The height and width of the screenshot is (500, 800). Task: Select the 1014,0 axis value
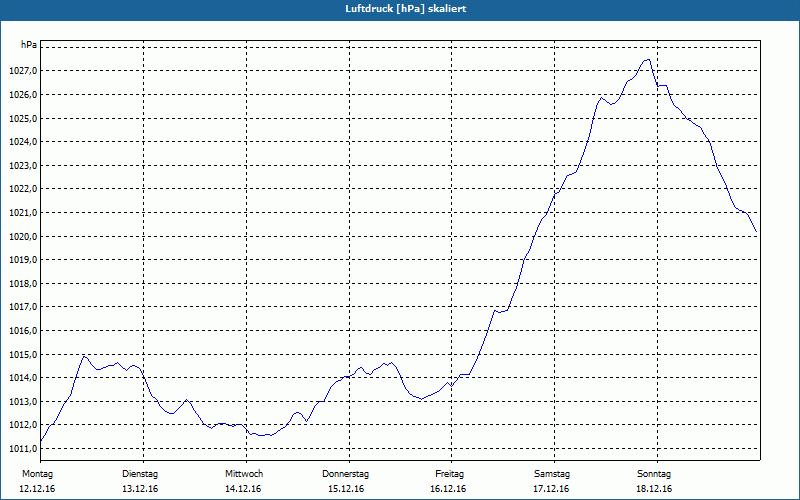coord(23,378)
